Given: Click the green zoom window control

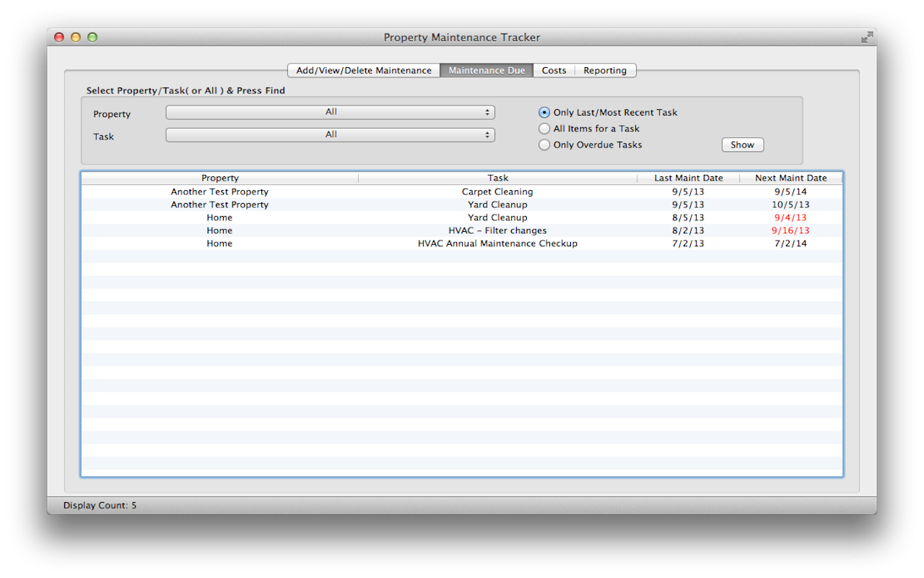Looking at the screenshot, I should 92,37.
